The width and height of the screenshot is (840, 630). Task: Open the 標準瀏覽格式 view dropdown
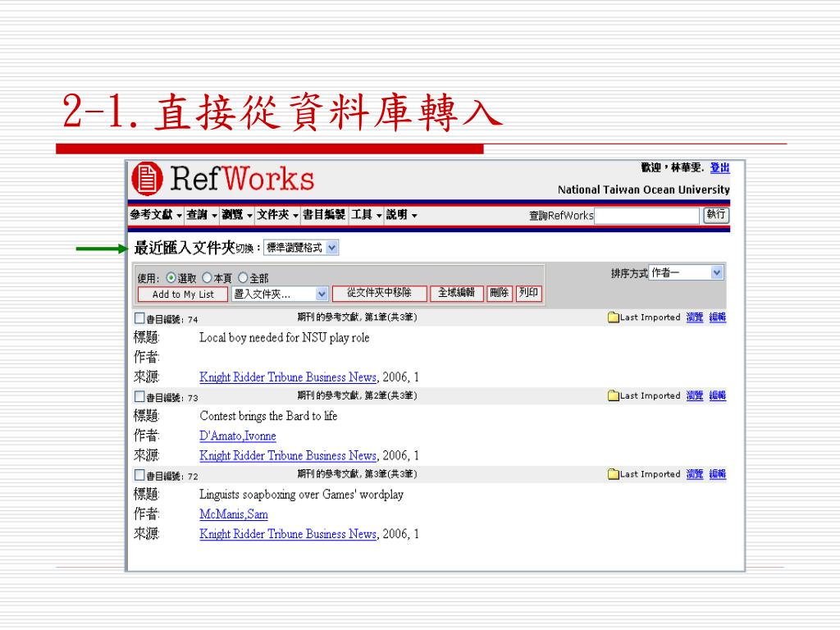point(301,248)
